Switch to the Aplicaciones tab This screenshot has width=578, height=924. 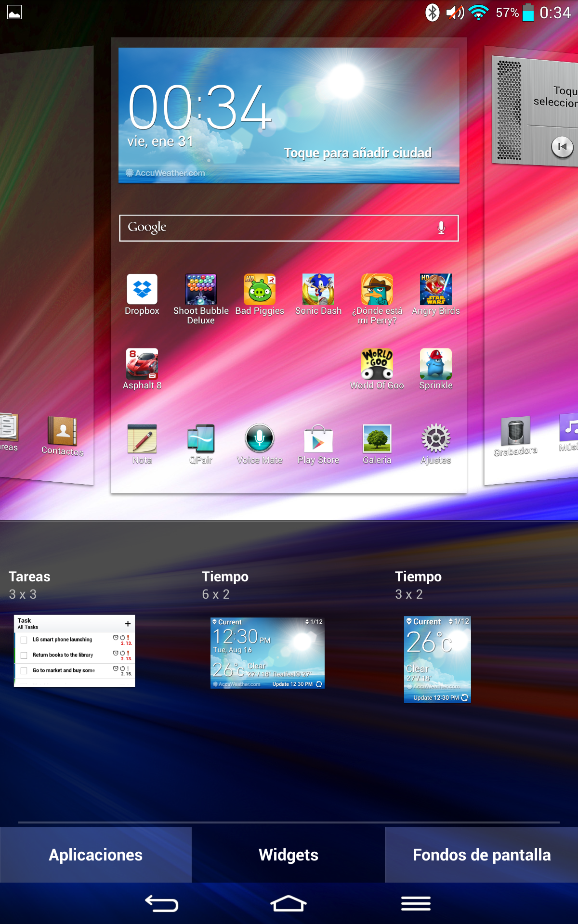(96, 855)
